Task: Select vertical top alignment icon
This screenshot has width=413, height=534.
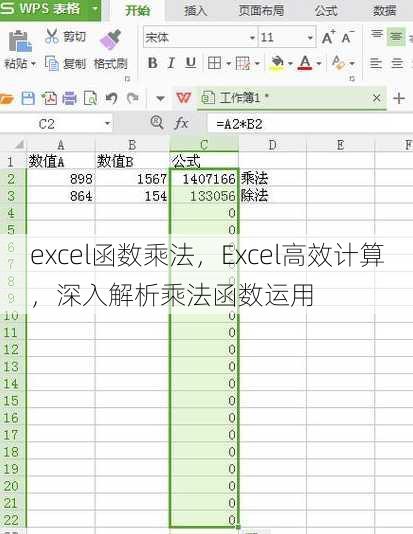Action: coord(377,34)
